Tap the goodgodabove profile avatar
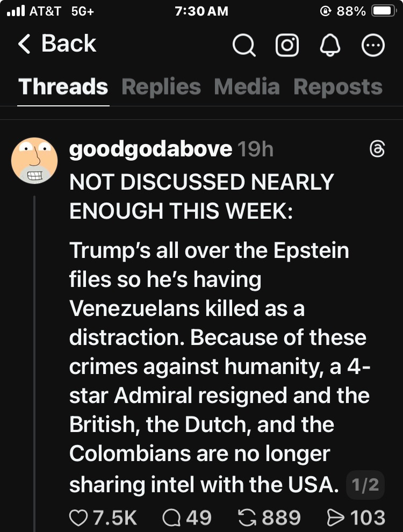 coord(34,160)
